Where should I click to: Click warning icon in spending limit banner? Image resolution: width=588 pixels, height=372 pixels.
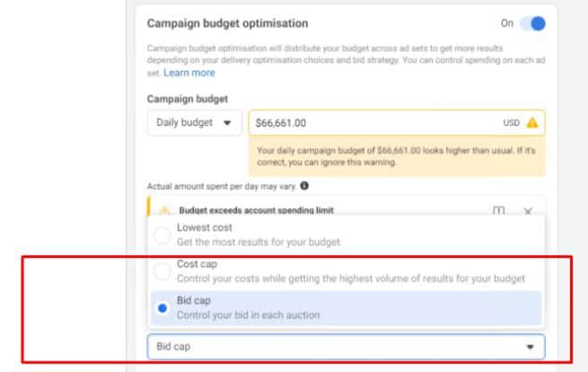point(164,210)
